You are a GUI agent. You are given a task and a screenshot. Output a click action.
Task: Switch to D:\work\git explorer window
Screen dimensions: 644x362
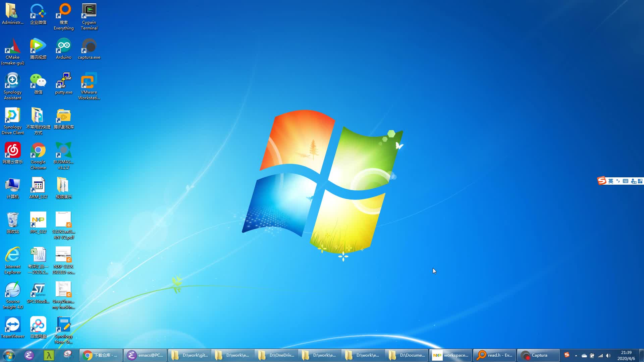click(x=190, y=355)
